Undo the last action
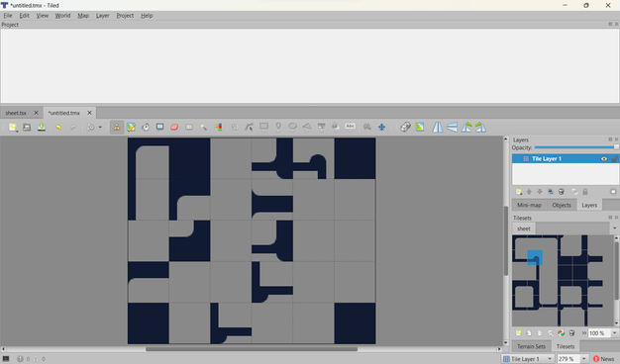Image resolution: width=620 pixels, height=364 pixels. click(x=58, y=128)
